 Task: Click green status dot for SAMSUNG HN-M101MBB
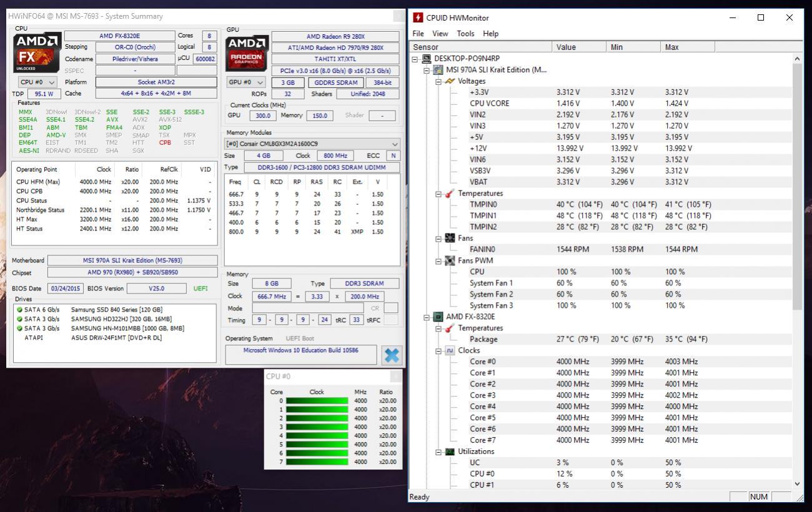[19, 328]
